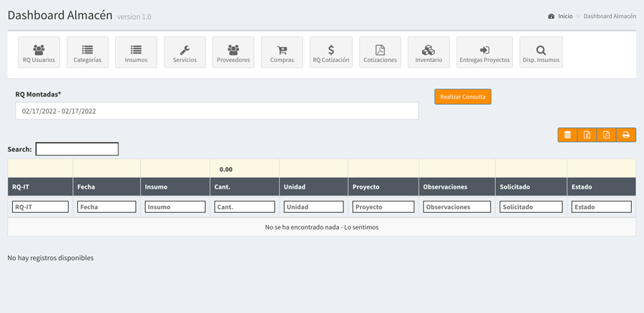Open the Inventario module
The height and width of the screenshot is (313, 644).
429,53
